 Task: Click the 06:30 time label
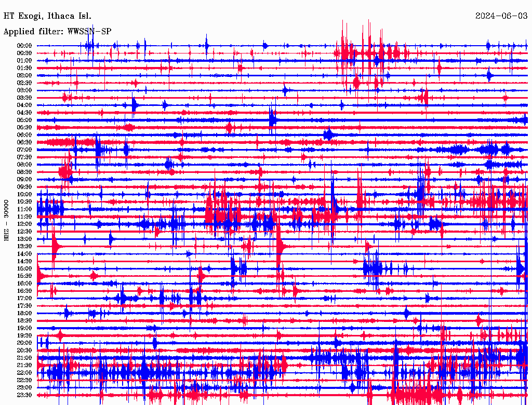click(24, 142)
